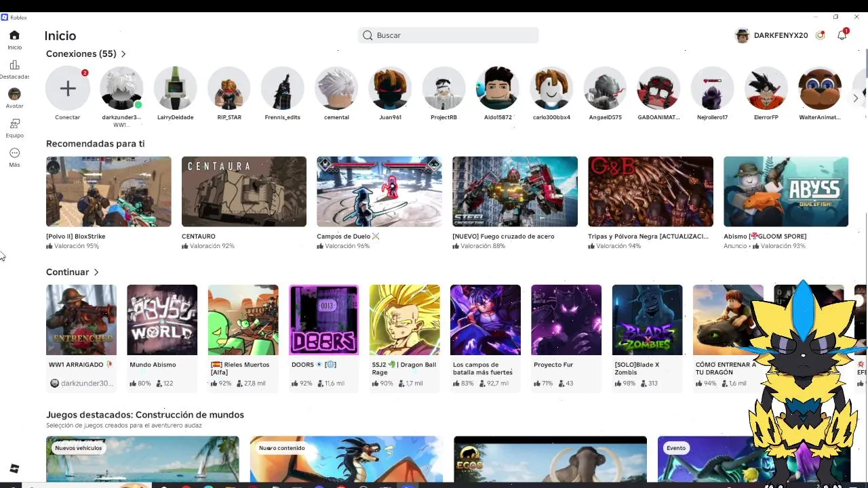The image size is (868, 488).
Task: Click the DARKFENYX20 profile avatar
Action: point(742,35)
